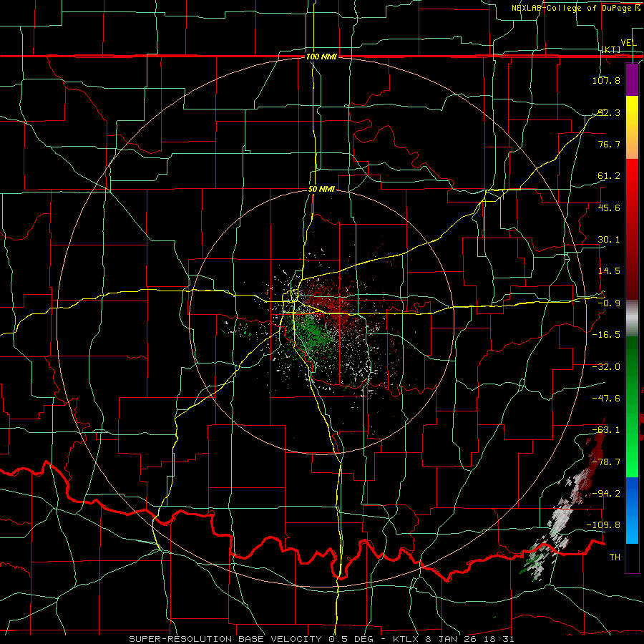Click the yellow-orange segment of the color bar
Image resolution: width=644 pixels, height=644 pixels.
pos(632,127)
